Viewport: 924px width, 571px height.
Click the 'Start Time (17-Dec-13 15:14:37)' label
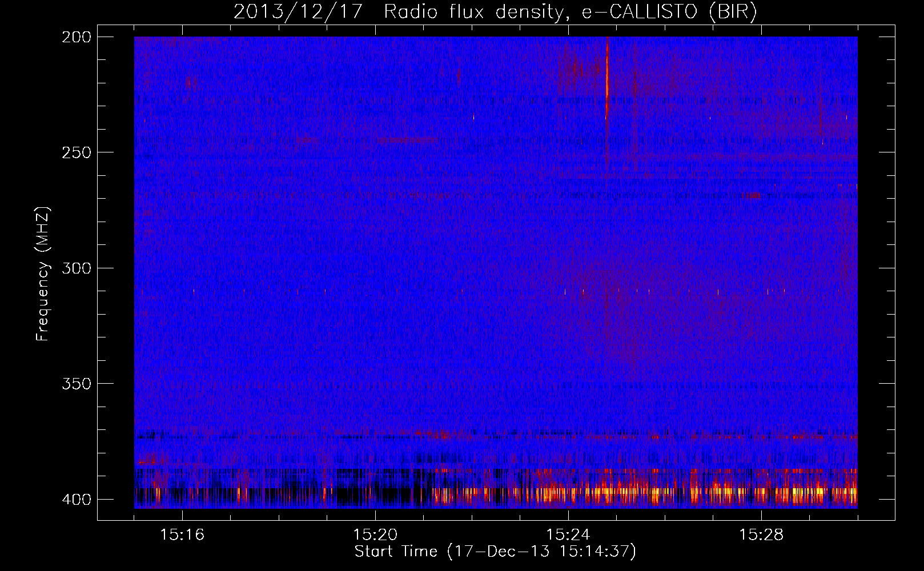[x=495, y=552]
